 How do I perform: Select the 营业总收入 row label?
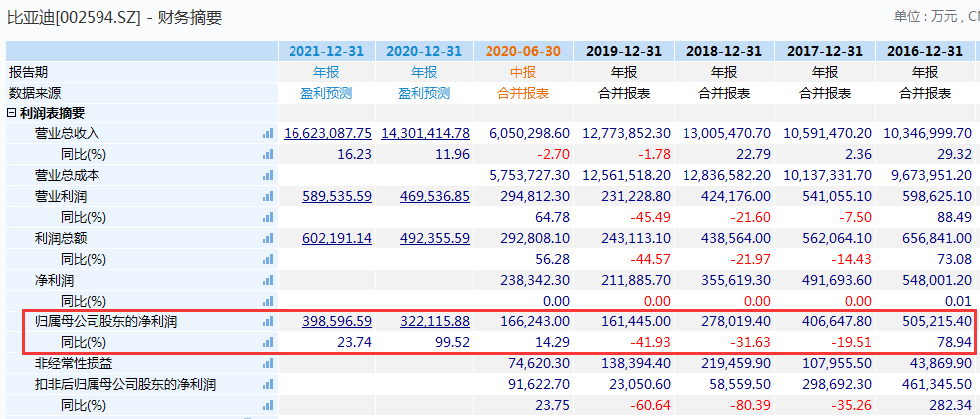67,133
